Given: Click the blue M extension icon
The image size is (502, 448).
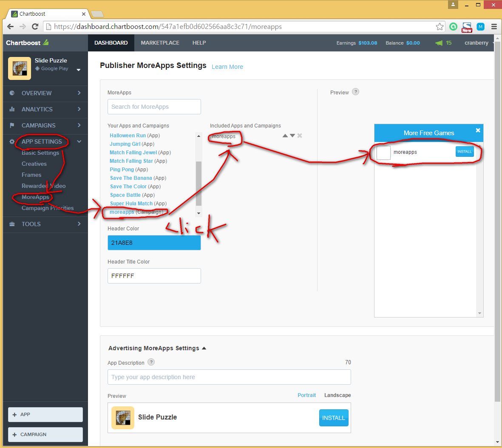Looking at the screenshot, I should [480, 27].
